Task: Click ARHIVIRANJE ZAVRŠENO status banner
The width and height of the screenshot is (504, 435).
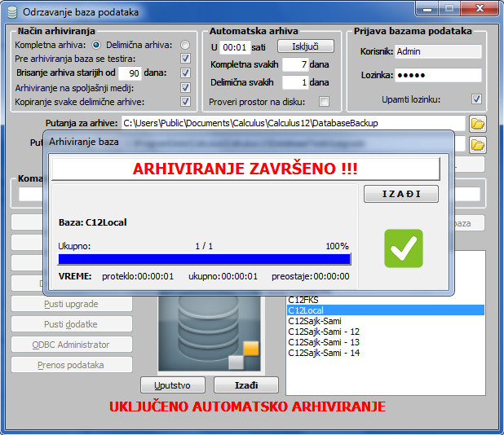Action: click(x=245, y=169)
